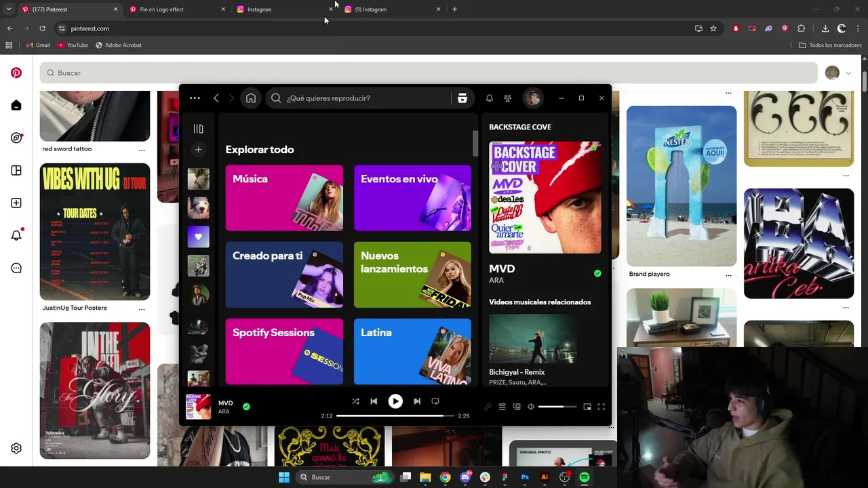Screen dimensions: 868x488
Task: Bookmark this page with the star
Action: pyautogui.click(x=713, y=28)
